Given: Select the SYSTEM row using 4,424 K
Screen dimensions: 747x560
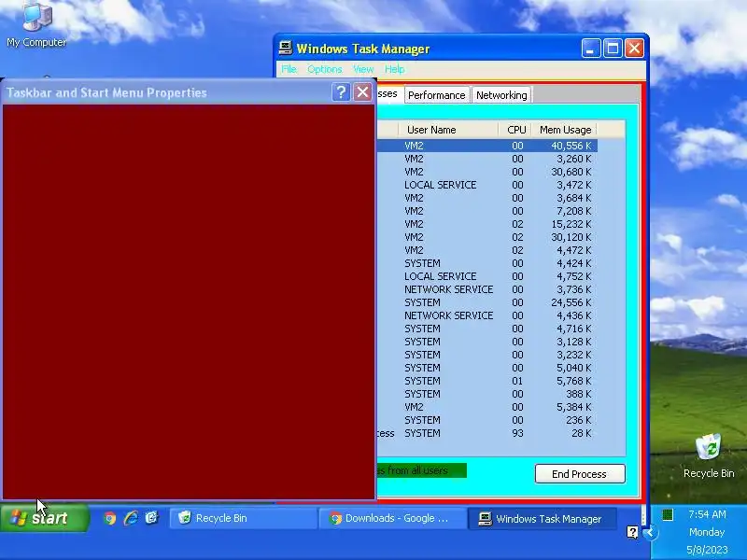Looking at the screenshot, I should [x=486, y=263].
